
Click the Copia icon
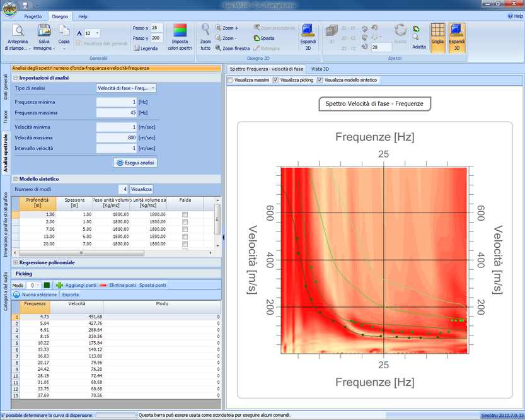pos(64,30)
